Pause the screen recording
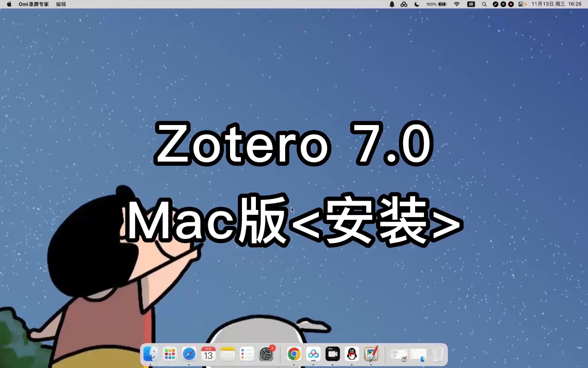 tap(503, 4)
